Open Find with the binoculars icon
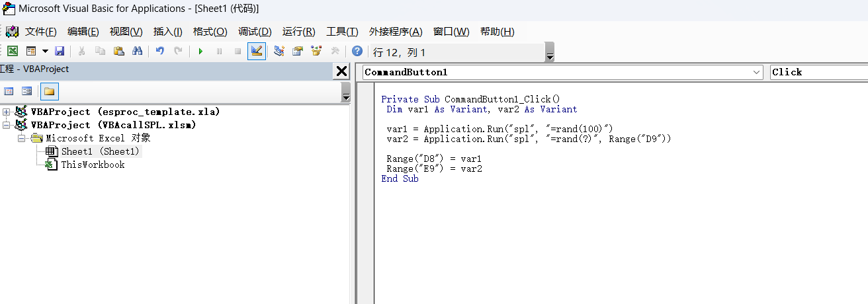This screenshot has height=304, width=868. click(x=138, y=51)
